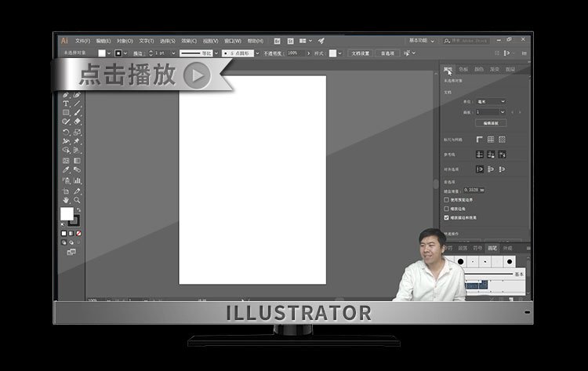Swap fill and stroke colors

tap(78, 209)
